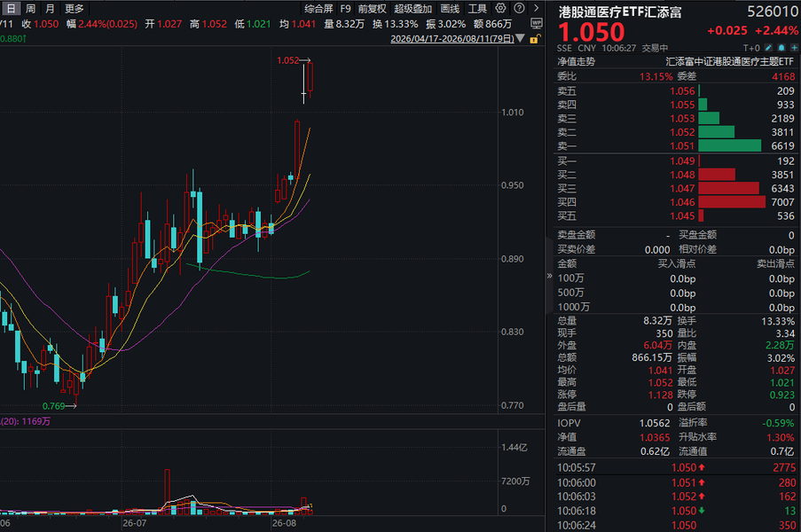This screenshot has height=532, width=801.
Task: Select the 买三 bid row at 1.047
Action: pos(676,189)
